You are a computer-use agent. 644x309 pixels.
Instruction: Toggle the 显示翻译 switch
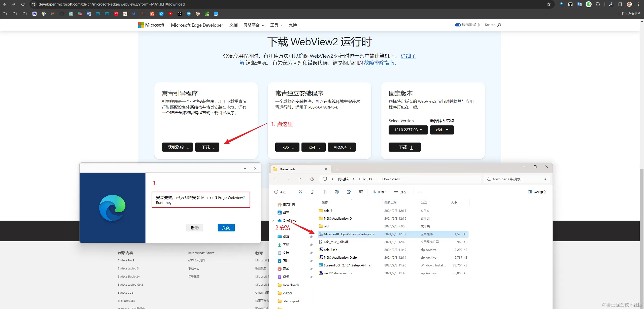(x=458, y=25)
